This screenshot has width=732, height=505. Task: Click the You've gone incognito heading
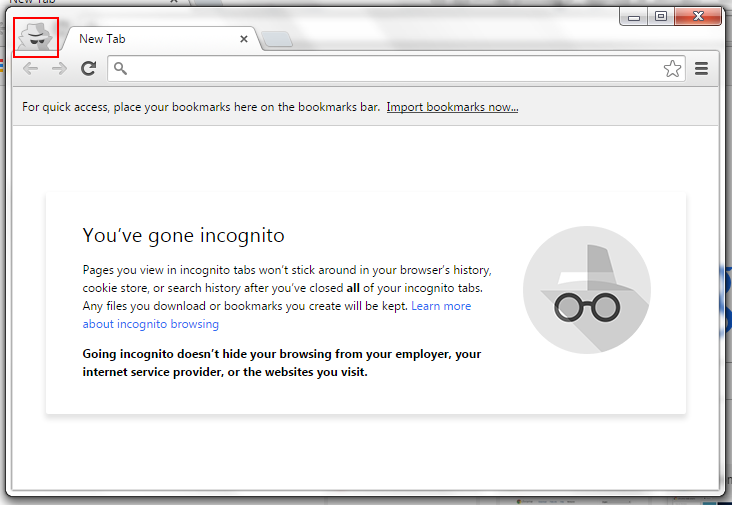(x=183, y=235)
